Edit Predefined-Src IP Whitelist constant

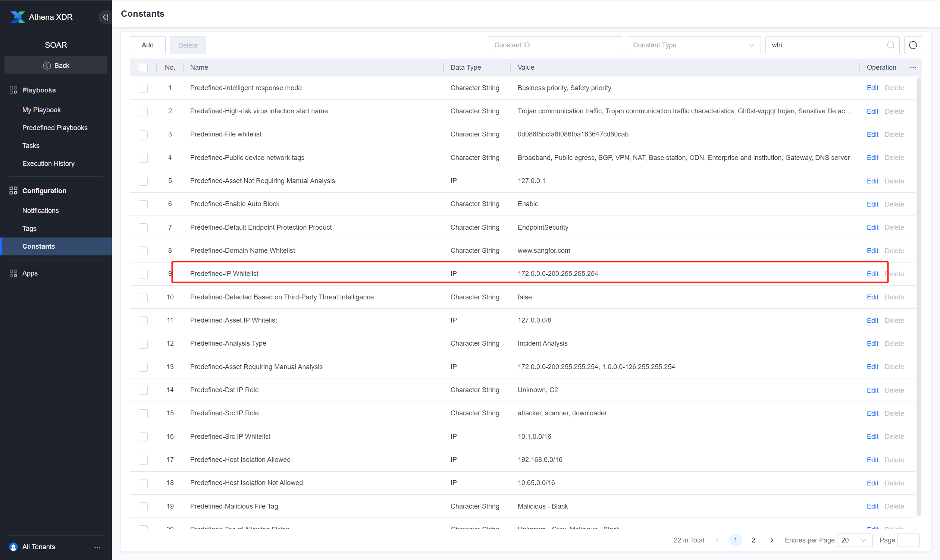tap(872, 437)
